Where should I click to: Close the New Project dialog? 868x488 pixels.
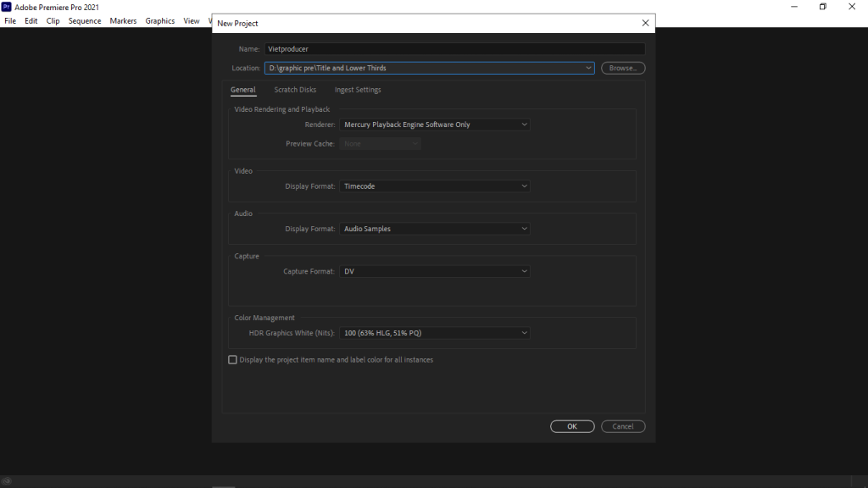click(645, 23)
